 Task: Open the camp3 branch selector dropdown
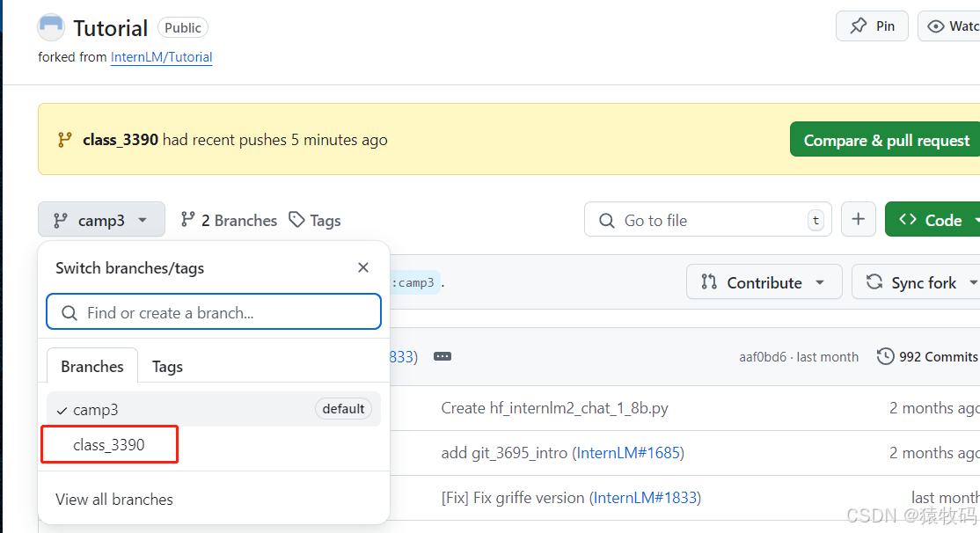point(101,220)
